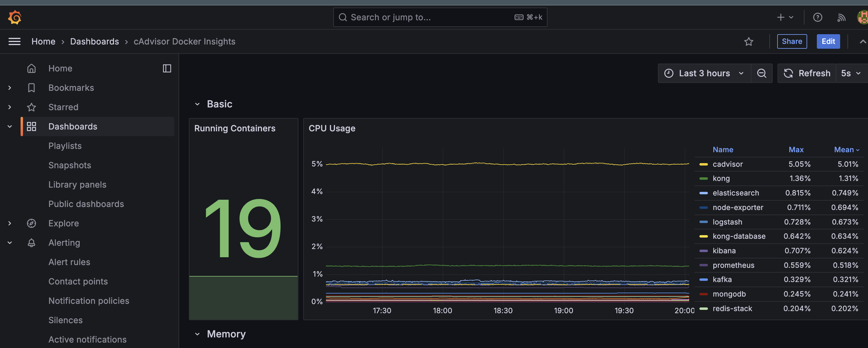Click the Bookmarks icon in sidebar
Image resolution: width=868 pixels, height=348 pixels.
[31, 87]
